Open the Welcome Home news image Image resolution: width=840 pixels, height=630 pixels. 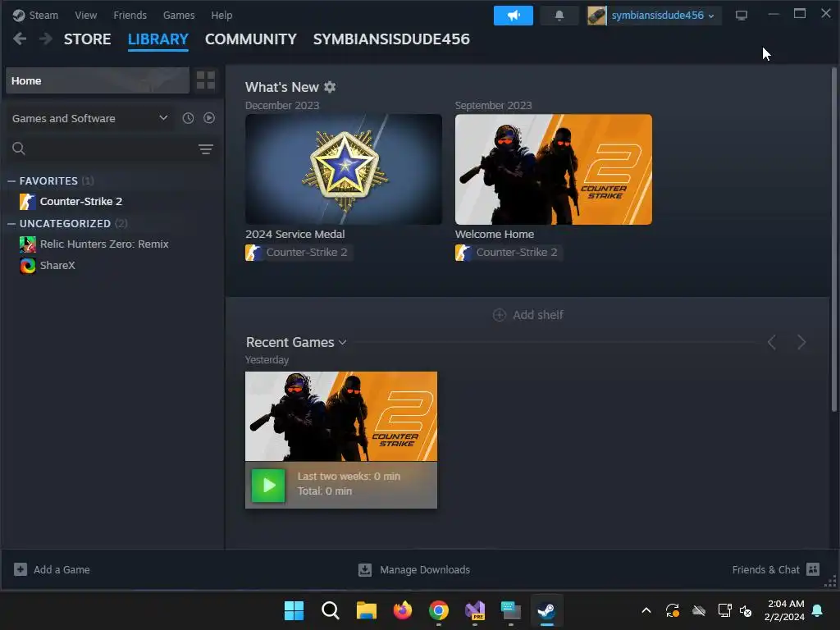(x=554, y=169)
